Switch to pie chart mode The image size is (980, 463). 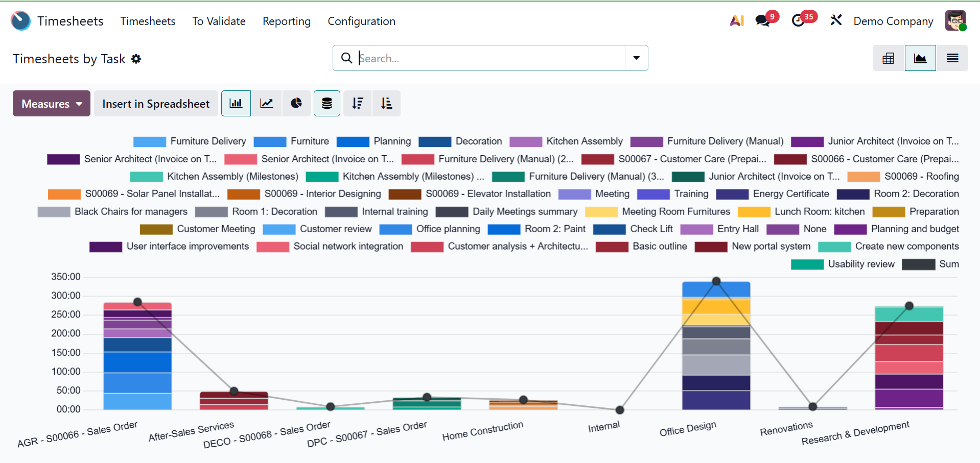pos(296,104)
